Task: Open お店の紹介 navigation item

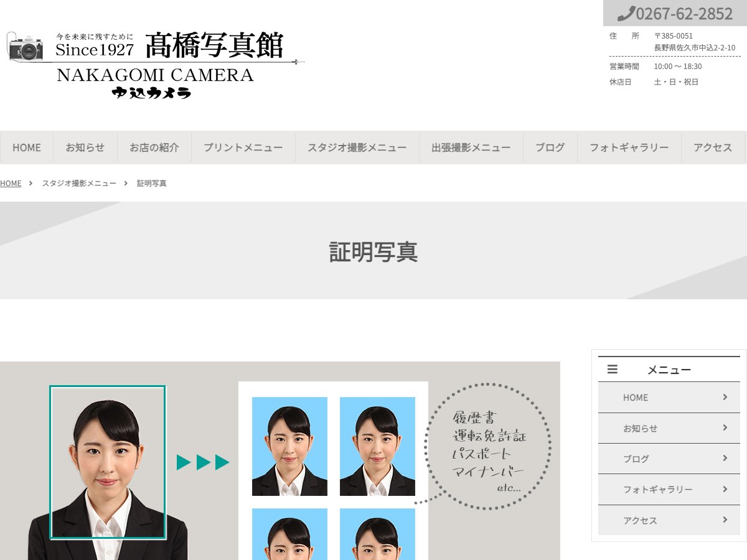Action: [154, 147]
